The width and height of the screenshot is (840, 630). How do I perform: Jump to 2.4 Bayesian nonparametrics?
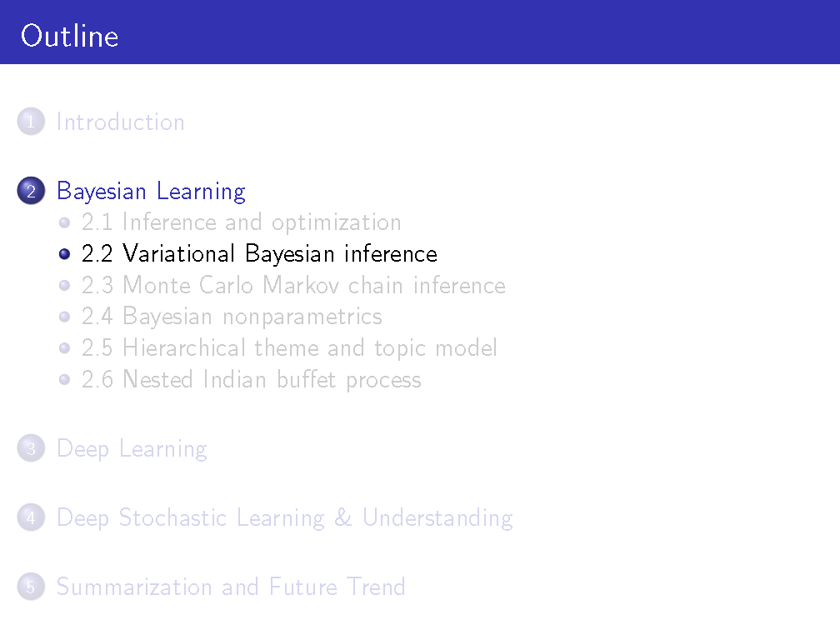coord(232,317)
